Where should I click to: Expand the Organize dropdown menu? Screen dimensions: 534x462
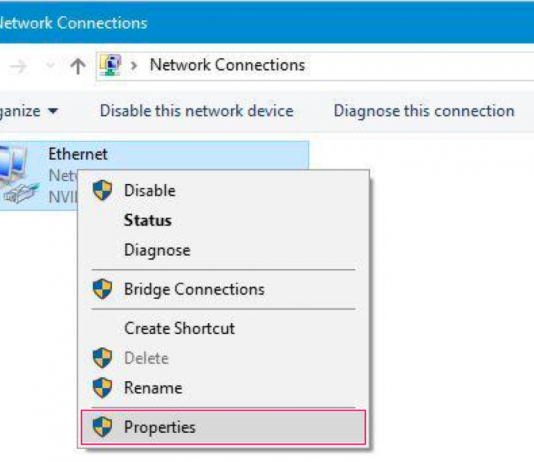point(29,111)
